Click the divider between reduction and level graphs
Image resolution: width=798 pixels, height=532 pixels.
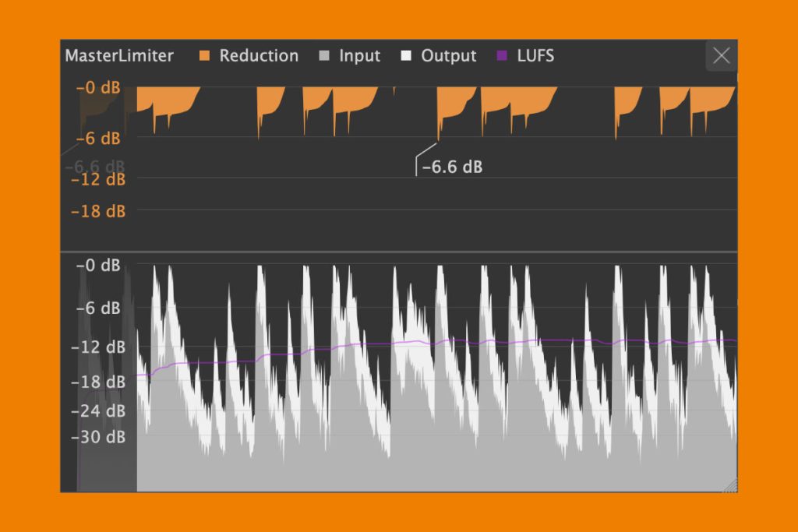pos(399,251)
